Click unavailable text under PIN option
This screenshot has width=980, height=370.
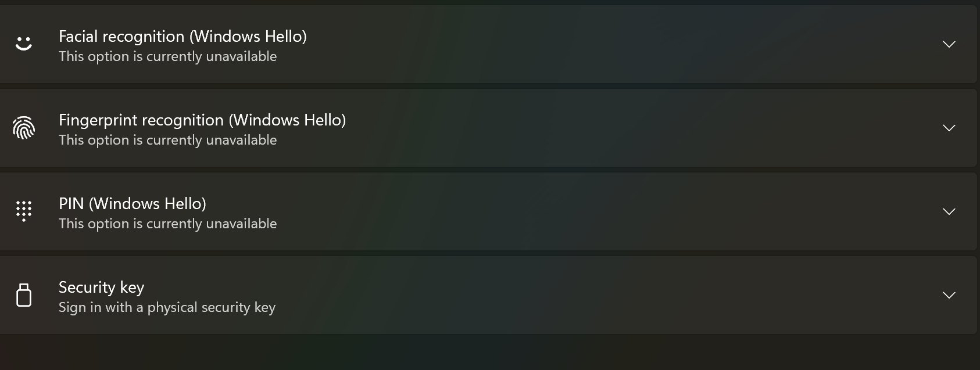(167, 223)
